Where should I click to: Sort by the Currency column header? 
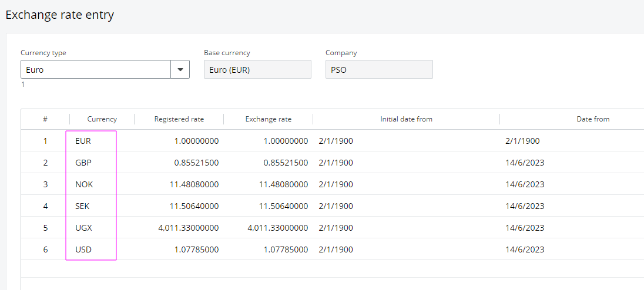pos(102,119)
